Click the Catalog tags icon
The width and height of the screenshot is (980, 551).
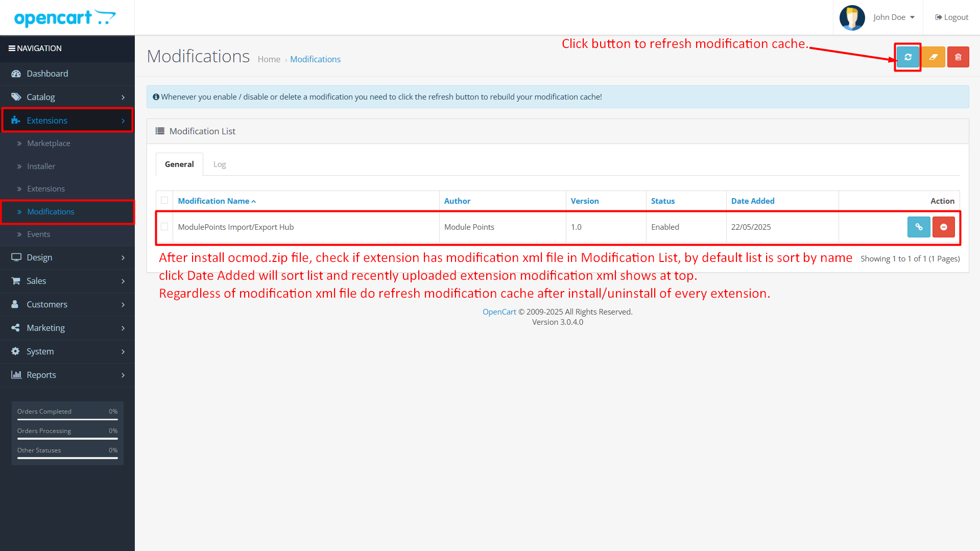point(16,97)
